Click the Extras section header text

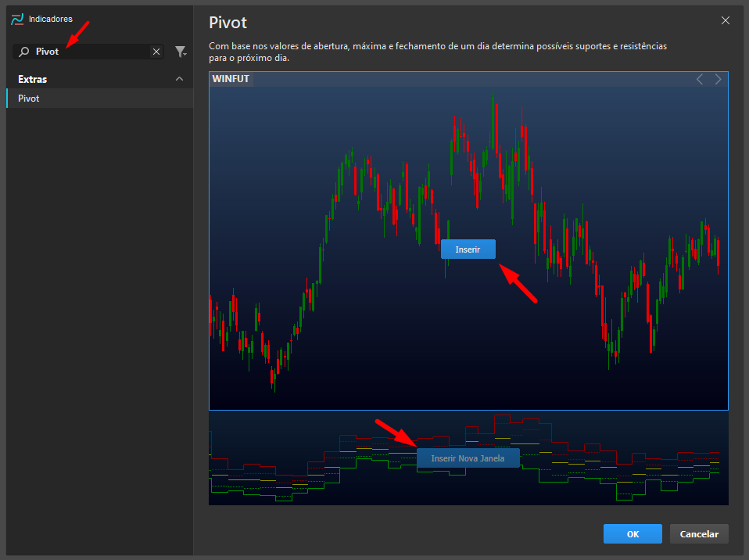(x=33, y=79)
